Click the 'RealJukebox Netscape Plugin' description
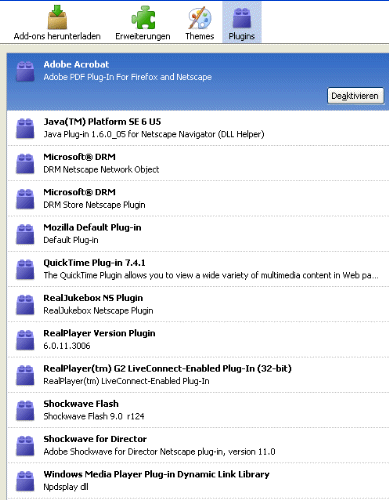The width and height of the screenshot is (389, 500). pyautogui.click(x=98, y=311)
